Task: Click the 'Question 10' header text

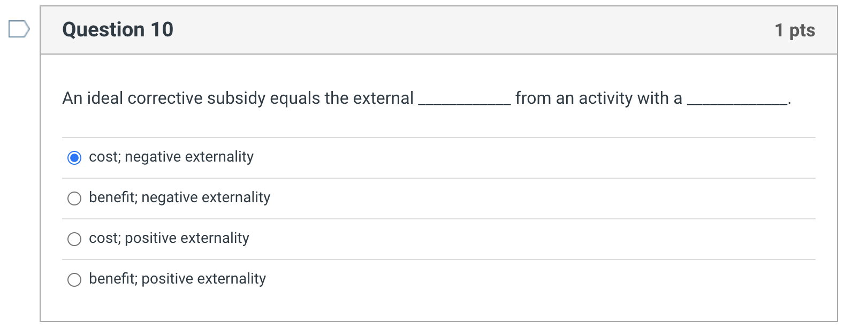Action: tap(117, 29)
